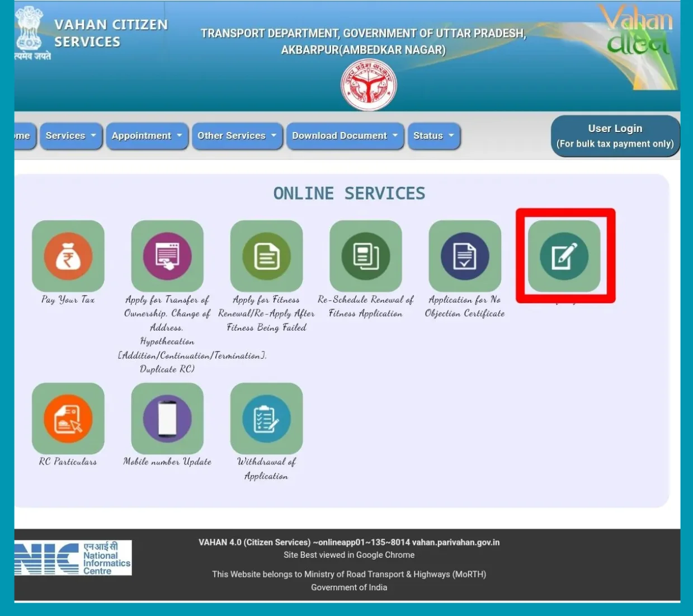
Task: Select the Mobile number Update icon
Action: (167, 418)
